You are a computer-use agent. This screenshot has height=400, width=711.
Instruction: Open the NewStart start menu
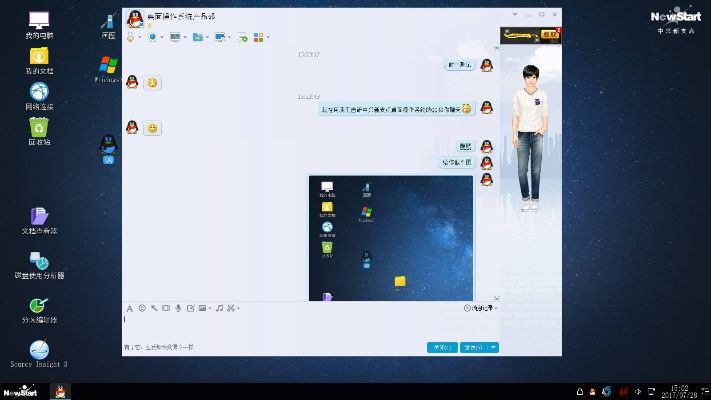coord(22,392)
